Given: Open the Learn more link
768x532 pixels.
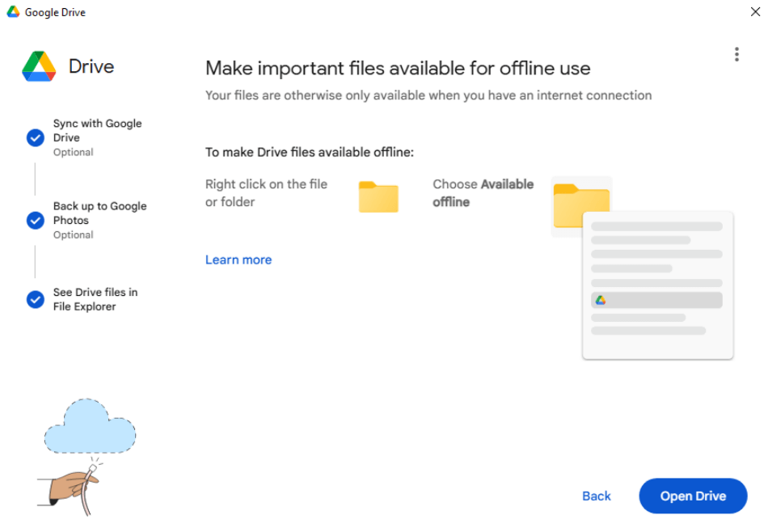Looking at the screenshot, I should tap(238, 260).
